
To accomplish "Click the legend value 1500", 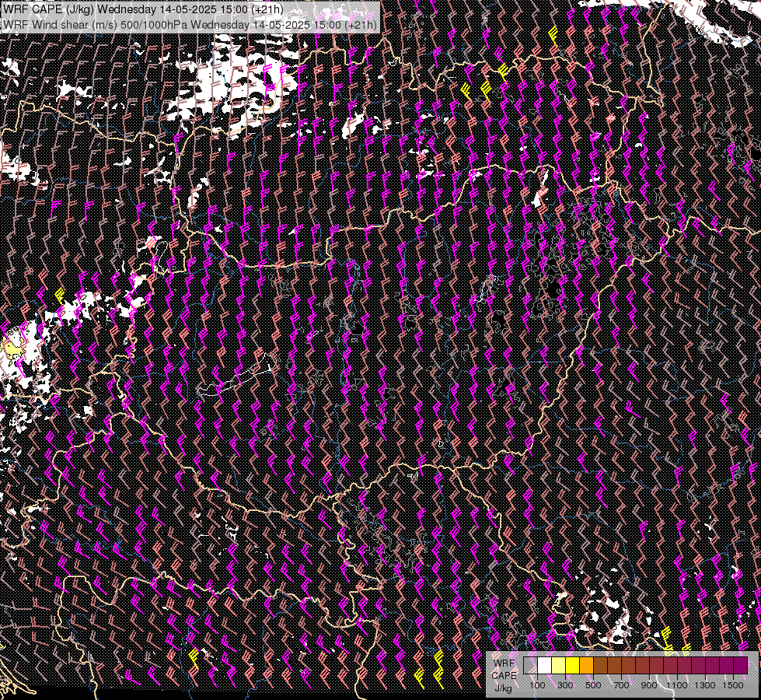I will [733, 685].
